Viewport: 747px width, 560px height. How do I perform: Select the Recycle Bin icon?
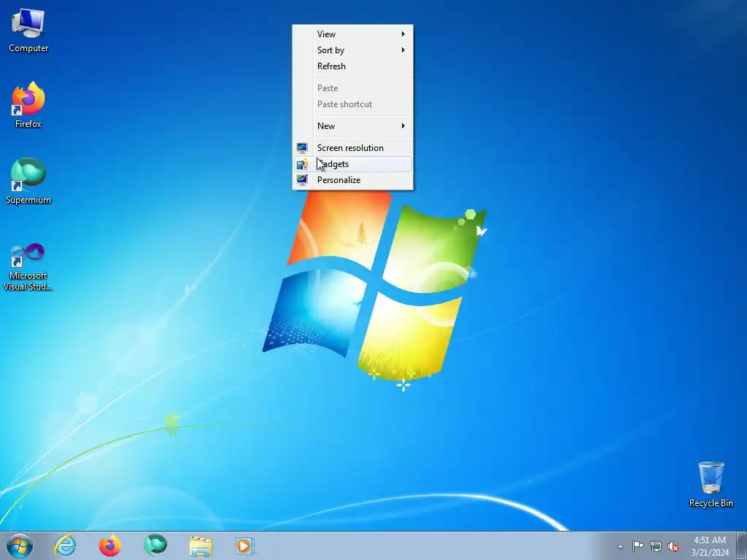[711, 484]
